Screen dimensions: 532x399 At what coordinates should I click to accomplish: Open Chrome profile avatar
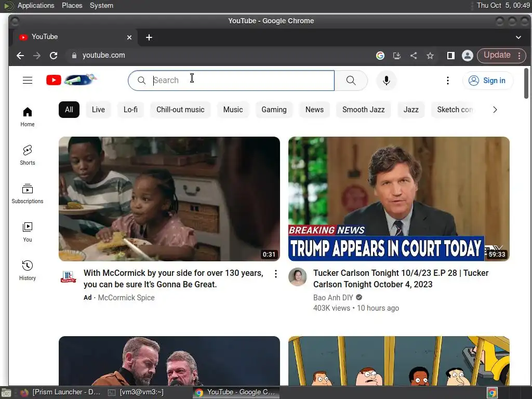pos(467,55)
